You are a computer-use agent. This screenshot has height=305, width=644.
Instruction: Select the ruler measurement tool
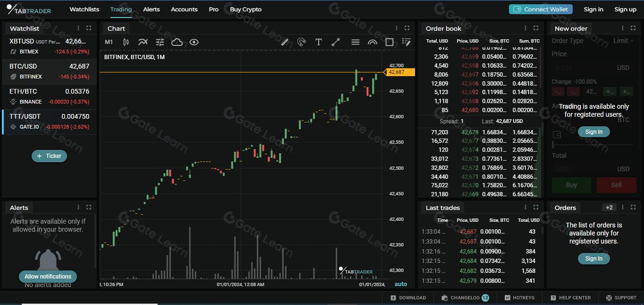pyautogui.click(x=284, y=42)
